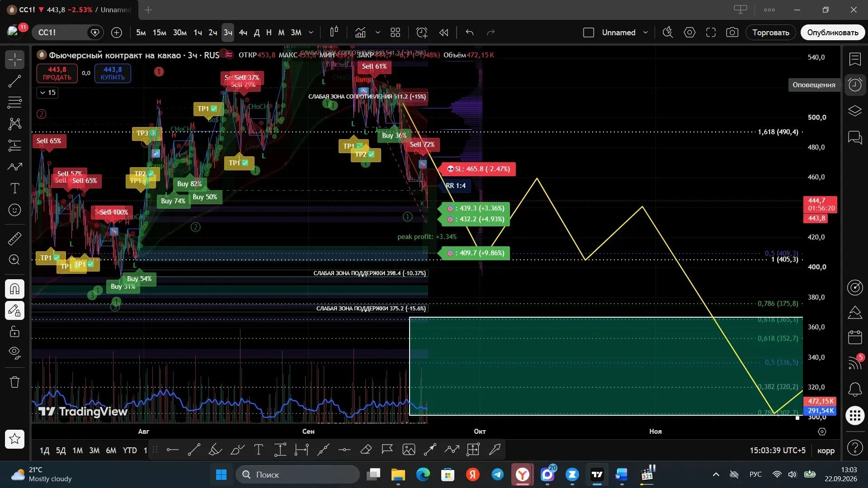Choose the 6M date range
This screenshot has height=488, width=868.
click(x=111, y=450)
